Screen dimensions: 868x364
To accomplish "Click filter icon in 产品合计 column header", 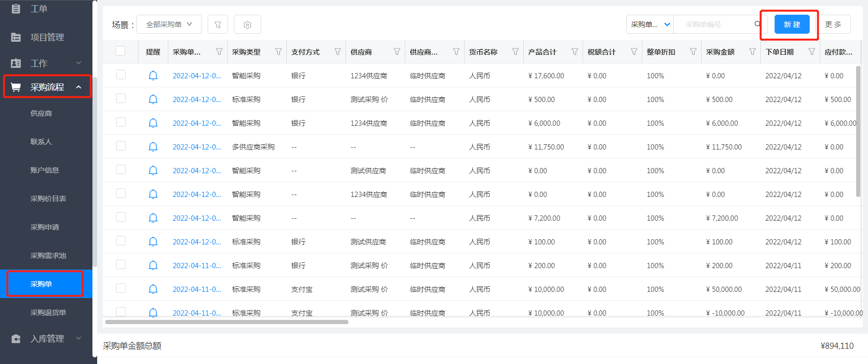I will point(575,52).
